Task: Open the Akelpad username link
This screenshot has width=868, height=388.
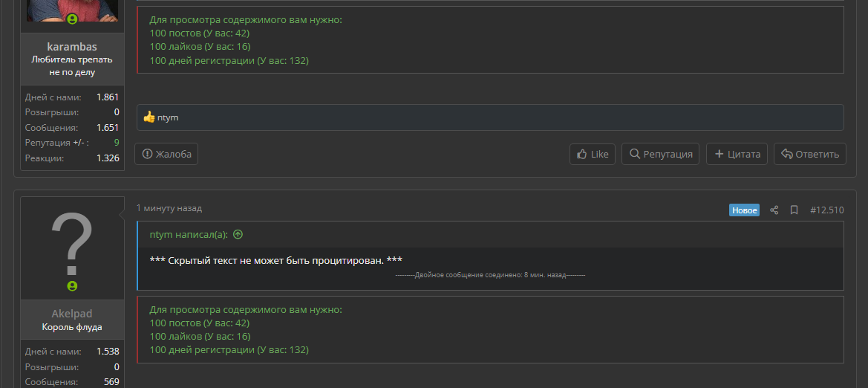Action: [x=72, y=314]
